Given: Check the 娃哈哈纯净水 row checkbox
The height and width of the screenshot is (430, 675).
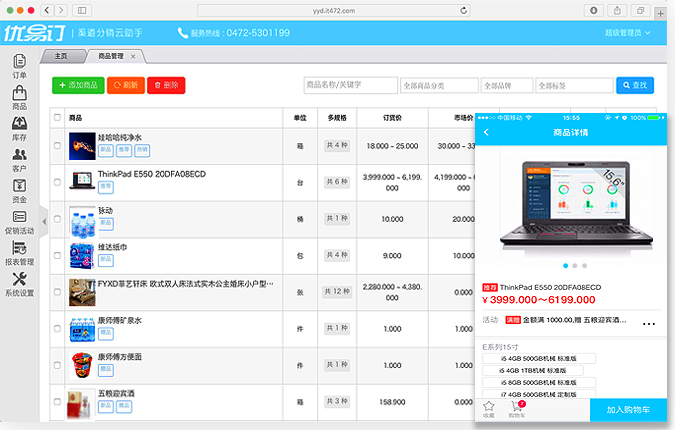Looking at the screenshot, I should [x=57, y=145].
